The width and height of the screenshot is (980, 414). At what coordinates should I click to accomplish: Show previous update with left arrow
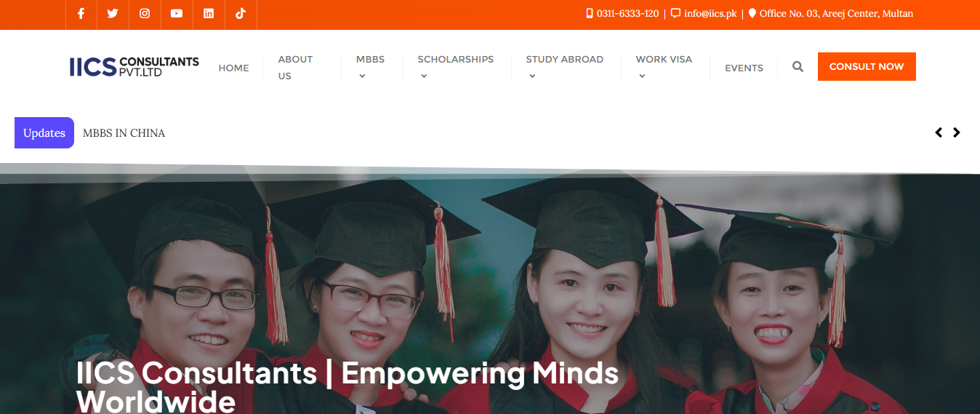[939, 132]
